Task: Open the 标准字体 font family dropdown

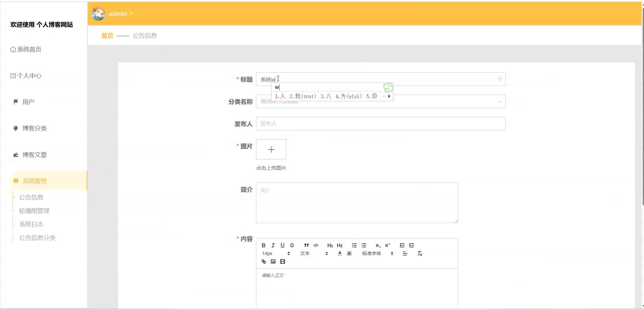Action: 378,253
